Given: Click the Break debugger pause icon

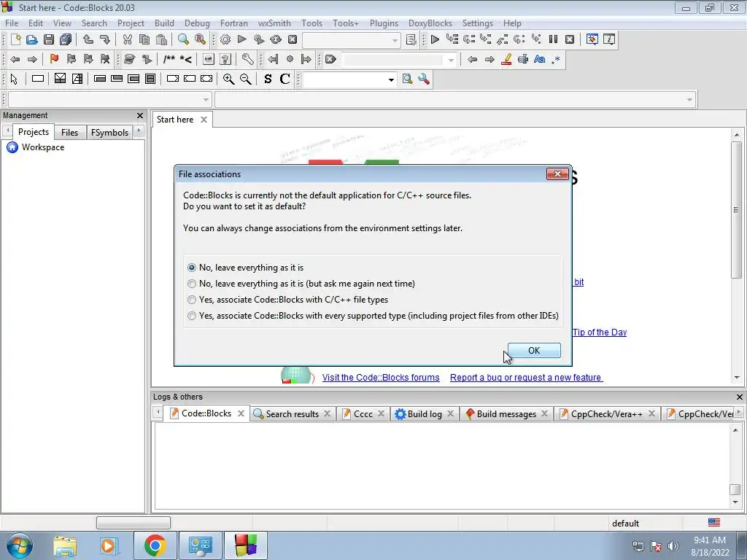Looking at the screenshot, I should [553, 39].
